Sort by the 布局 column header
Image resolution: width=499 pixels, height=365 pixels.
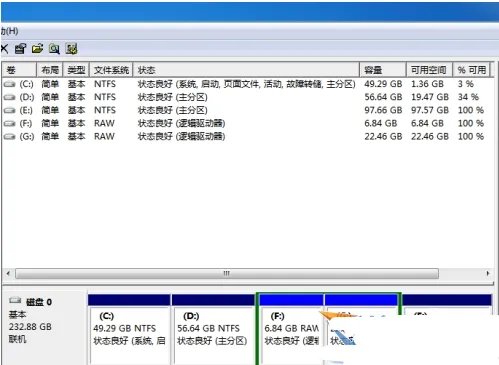click(x=50, y=70)
